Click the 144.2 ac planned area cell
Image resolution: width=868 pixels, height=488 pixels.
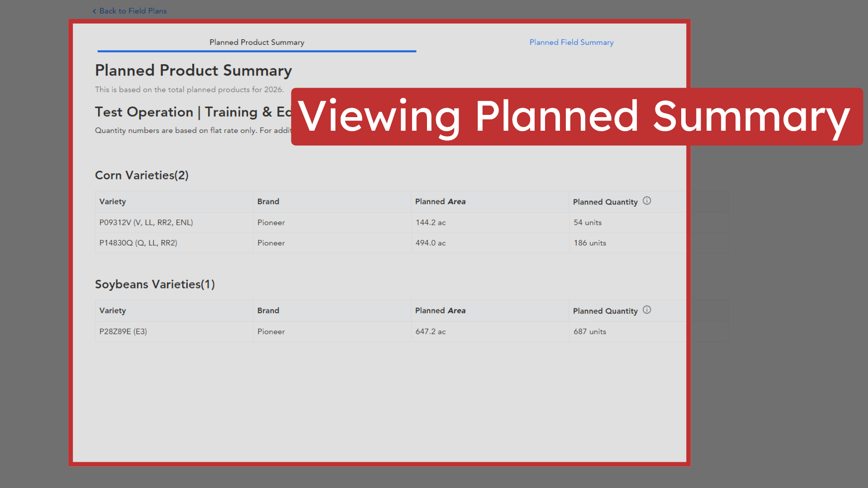click(490, 223)
